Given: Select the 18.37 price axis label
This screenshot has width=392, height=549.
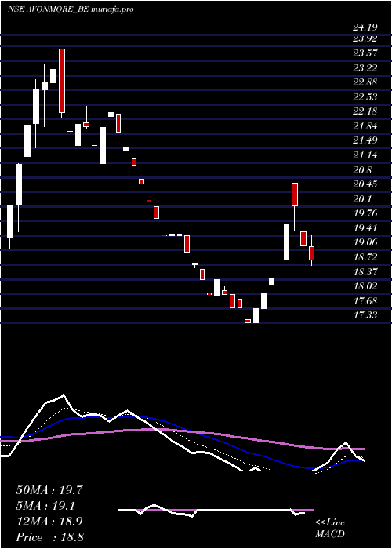Looking at the screenshot, I should pyautogui.click(x=365, y=271).
